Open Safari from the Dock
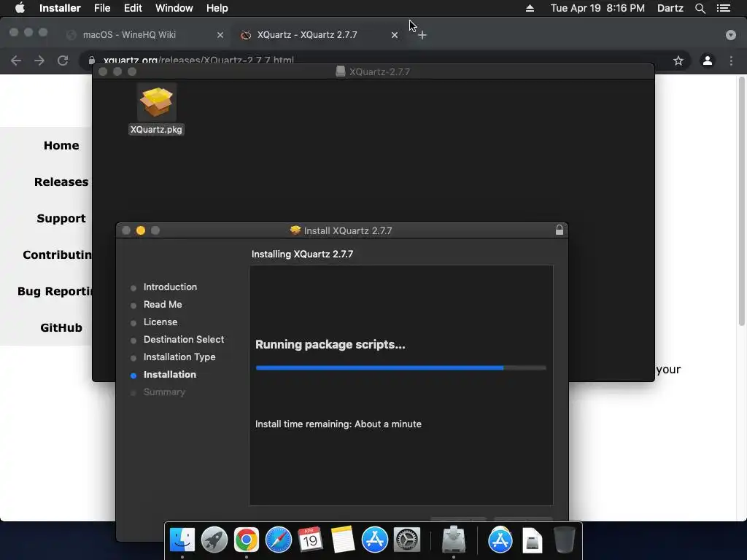Viewport: 747px width, 560px height. point(278,540)
